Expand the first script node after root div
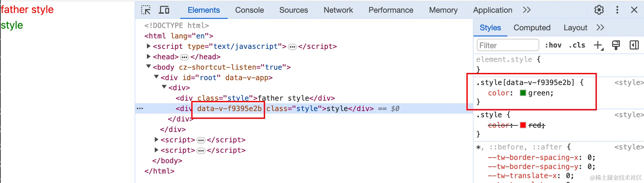Viewport: 644px width, 183px height. (x=156, y=140)
